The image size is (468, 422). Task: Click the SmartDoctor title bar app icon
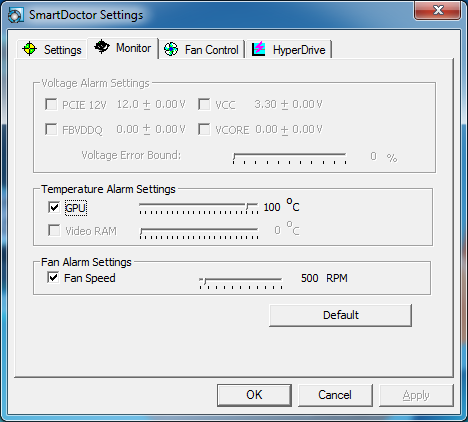point(15,15)
